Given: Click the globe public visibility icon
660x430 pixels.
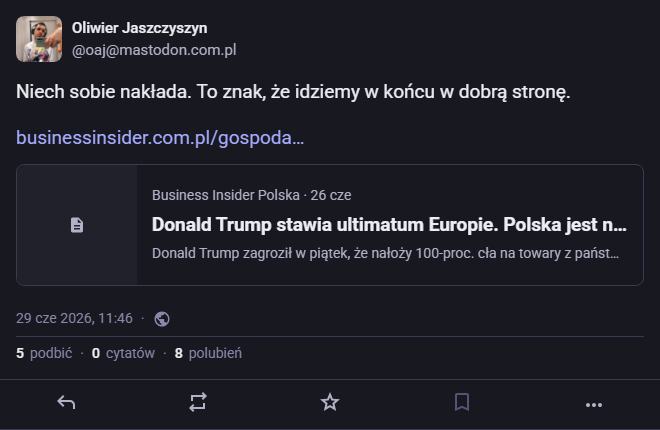Looking at the screenshot, I should [x=162, y=319].
